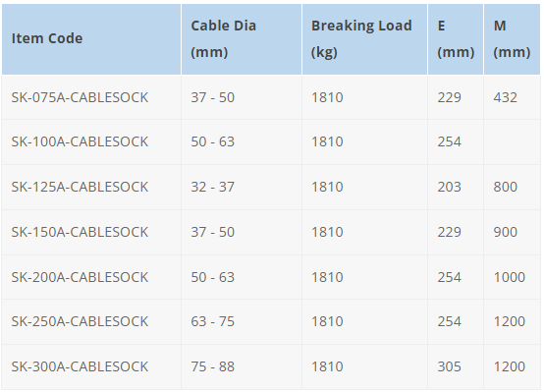Select SK-200A-CABLESOCK item code
This screenshot has width=544, height=392.
click(80, 277)
